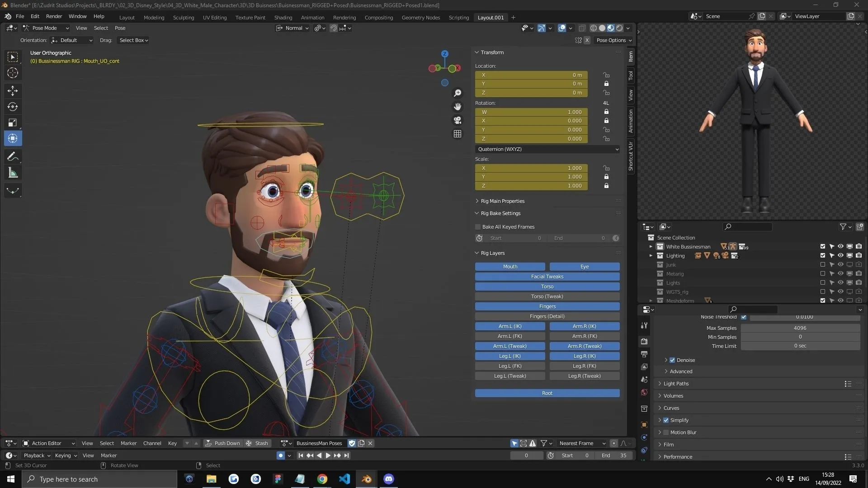
Task: Click the viewport camera view icon
Action: coord(458,120)
